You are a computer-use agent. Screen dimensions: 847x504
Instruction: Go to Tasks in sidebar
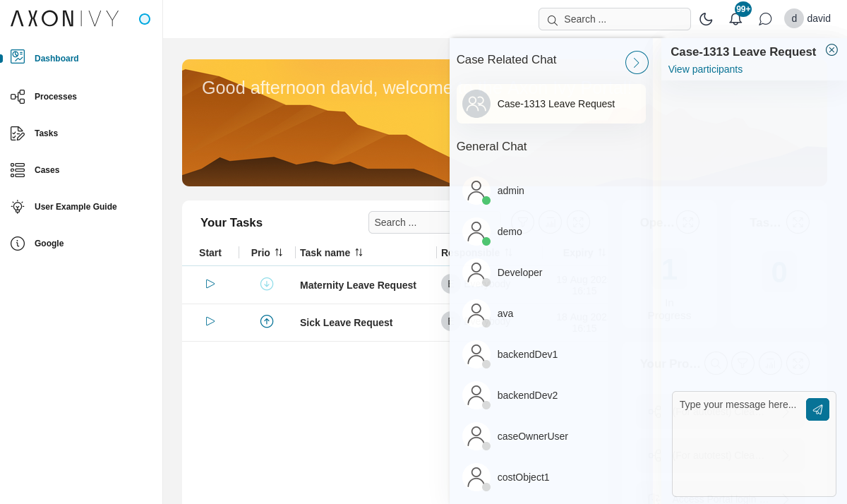46,133
